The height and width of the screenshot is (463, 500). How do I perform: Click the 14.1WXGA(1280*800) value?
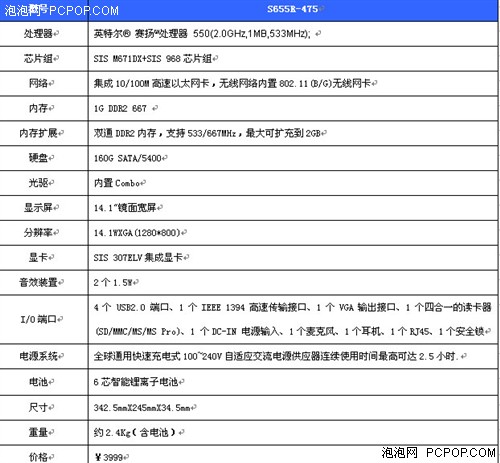point(137,233)
